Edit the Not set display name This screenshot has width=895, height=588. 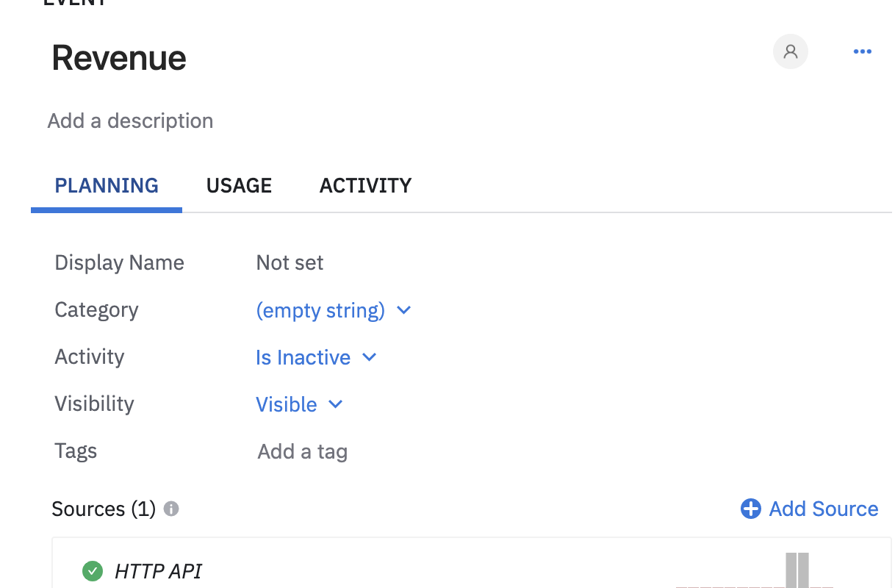pos(290,263)
